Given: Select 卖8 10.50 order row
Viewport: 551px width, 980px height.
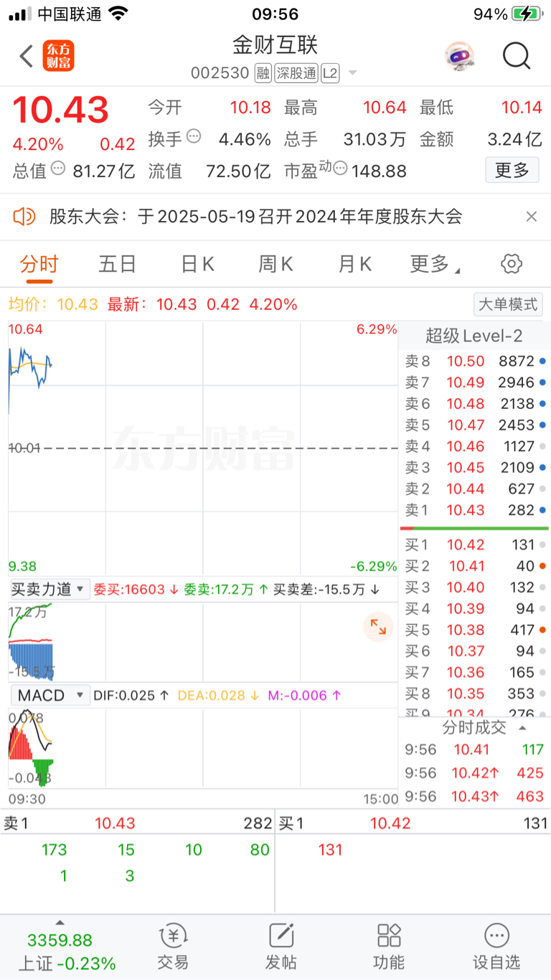Looking at the screenshot, I should tap(474, 361).
